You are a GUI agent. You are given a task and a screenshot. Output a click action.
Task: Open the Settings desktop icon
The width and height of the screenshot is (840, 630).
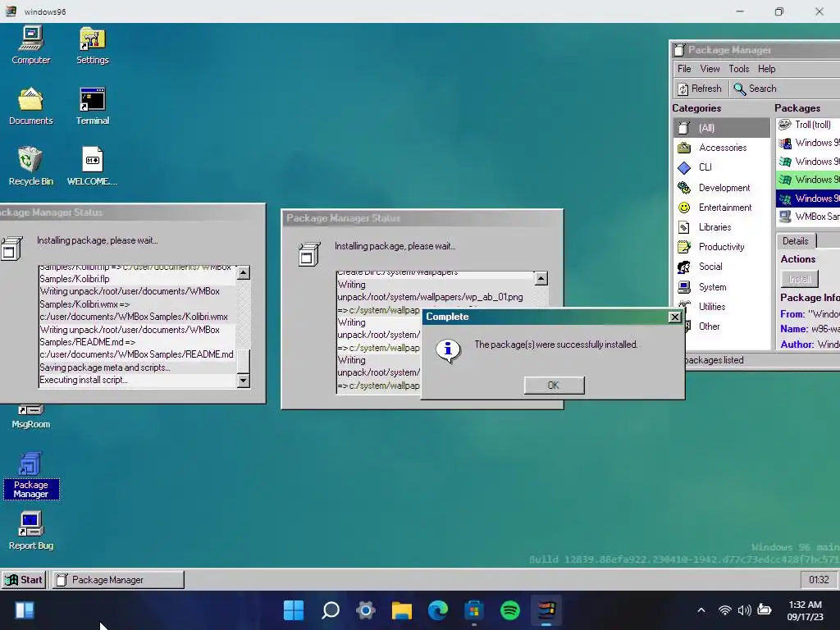(x=92, y=46)
